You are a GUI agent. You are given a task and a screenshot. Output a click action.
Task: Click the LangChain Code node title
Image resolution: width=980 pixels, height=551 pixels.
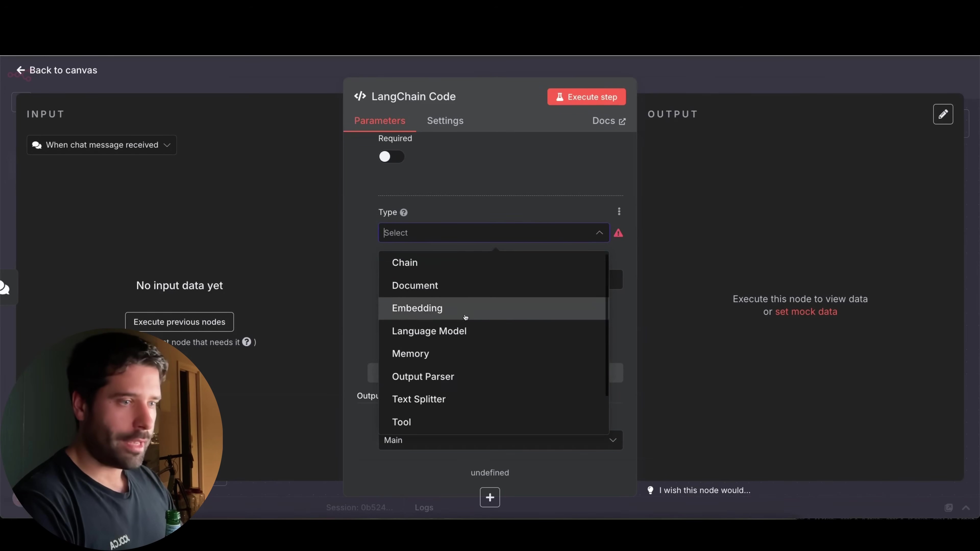413,96
